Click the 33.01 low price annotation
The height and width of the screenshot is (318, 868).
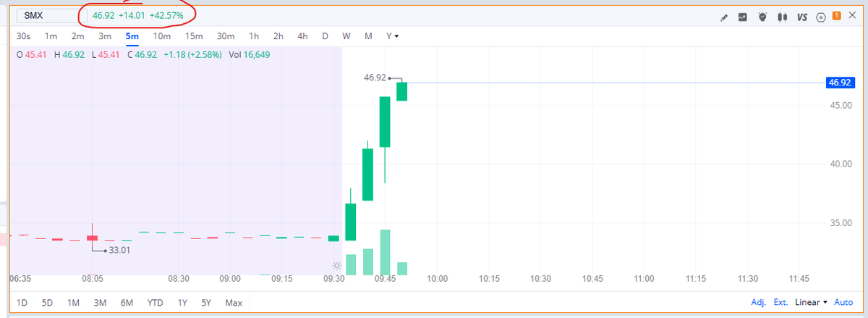(118, 251)
